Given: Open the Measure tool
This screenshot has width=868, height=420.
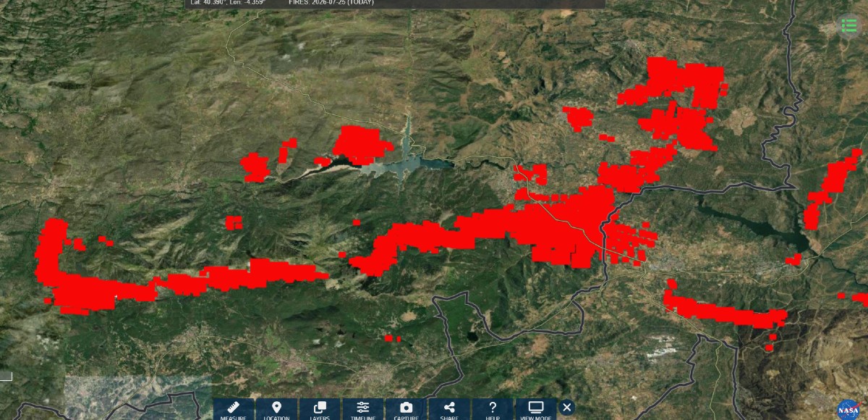Looking at the screenshot, I should point(234,410).
